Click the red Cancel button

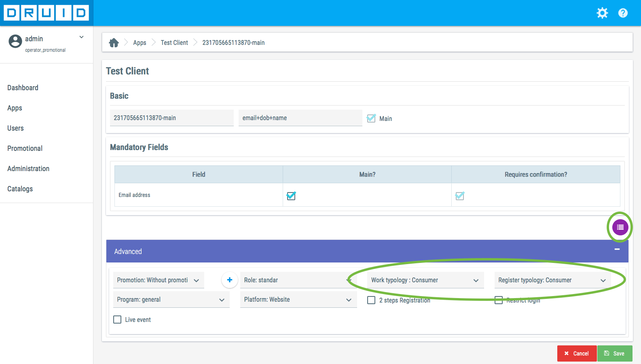[577, 353]
